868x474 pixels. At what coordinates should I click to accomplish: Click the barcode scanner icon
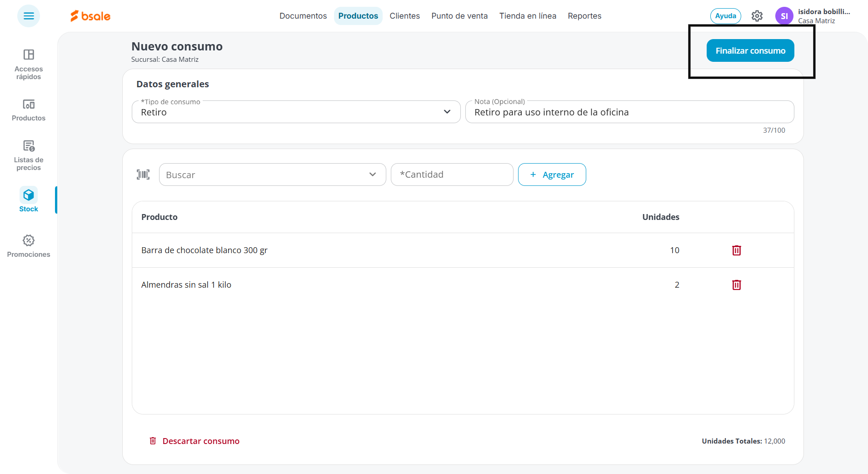click(143, 175)
